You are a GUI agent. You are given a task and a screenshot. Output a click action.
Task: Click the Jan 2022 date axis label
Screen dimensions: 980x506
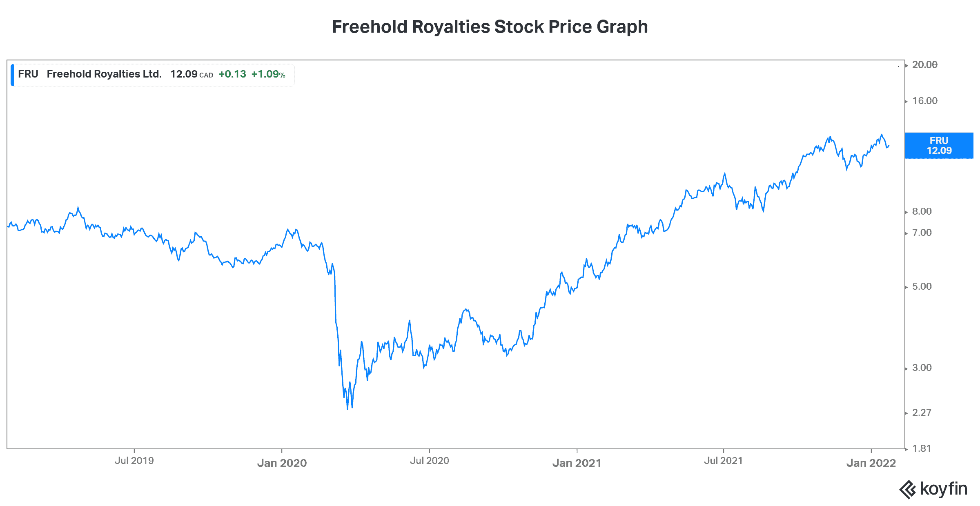(871, 463)
